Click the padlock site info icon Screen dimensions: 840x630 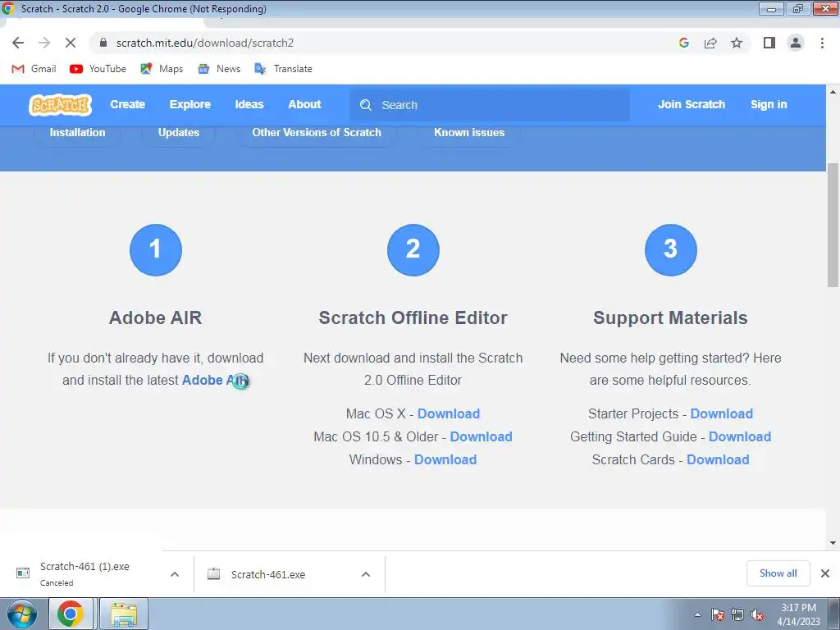103,43
